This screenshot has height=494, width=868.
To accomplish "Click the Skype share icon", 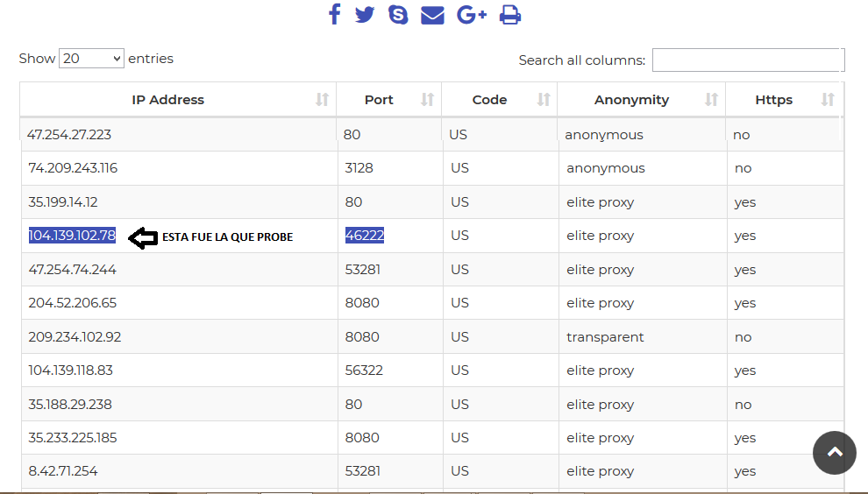I will coord(398,14).
